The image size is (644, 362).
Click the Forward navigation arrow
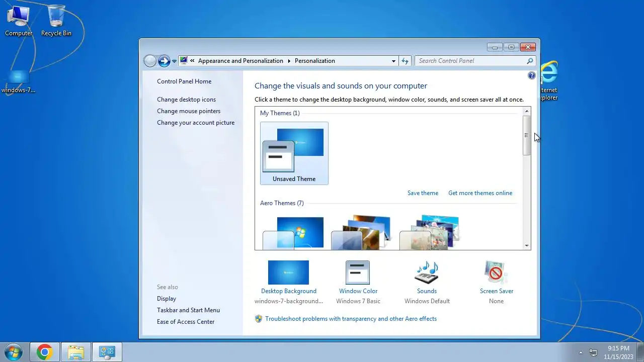click(x=164, y=61)
